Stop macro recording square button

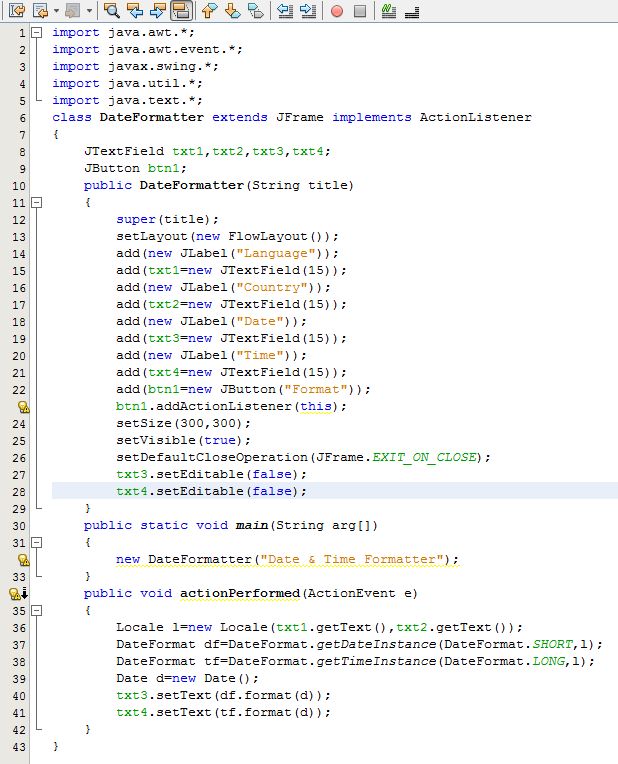click(x=360, y=11)
